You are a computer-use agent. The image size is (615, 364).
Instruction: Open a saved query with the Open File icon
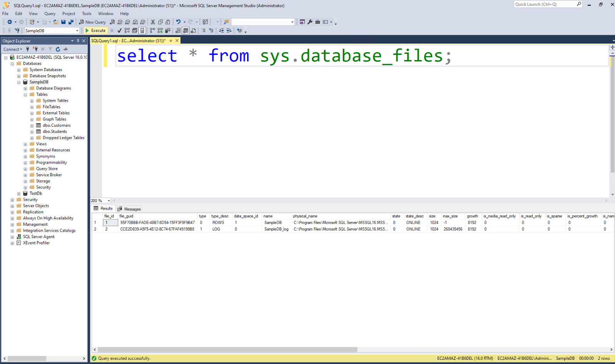point(56,22)
